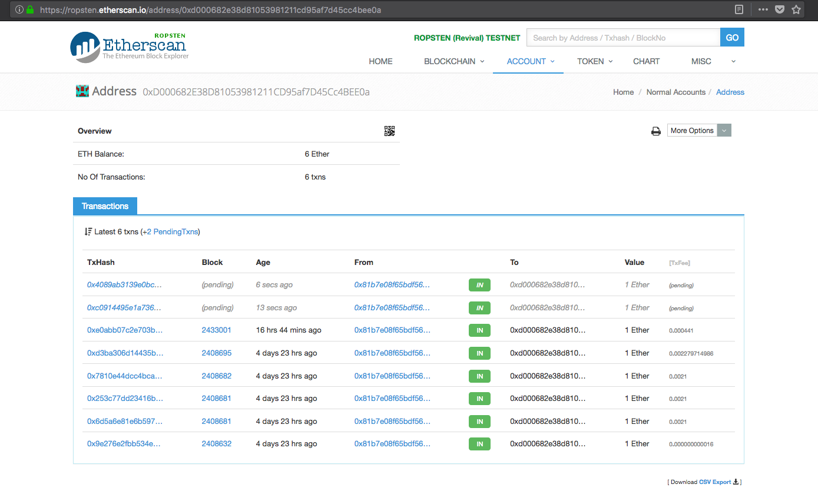The width and height of the screenshot is (818, 504).
Task: Bookmark the page using the star icon
Action: coord(796,9)
